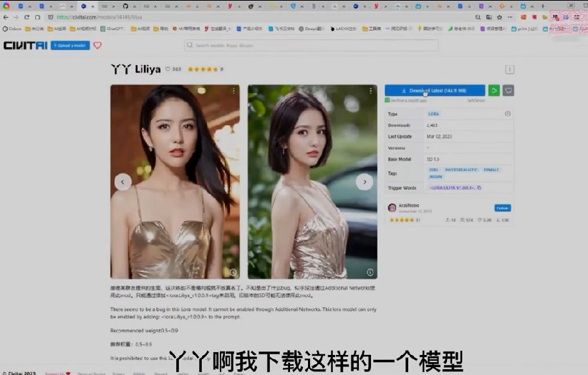
Task: Open the three-dot menu right of the model title
Action: 509,69
